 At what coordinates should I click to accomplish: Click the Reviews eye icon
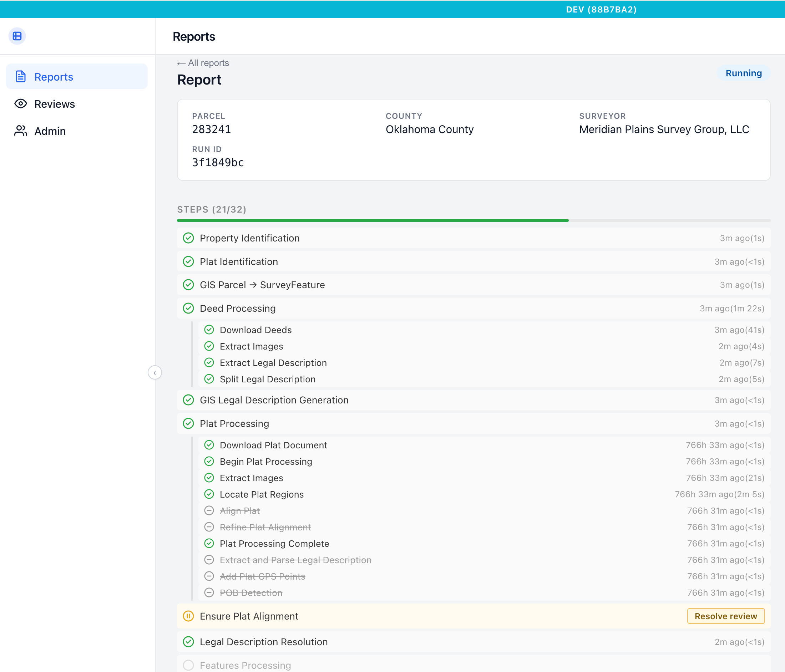(20, 104)
